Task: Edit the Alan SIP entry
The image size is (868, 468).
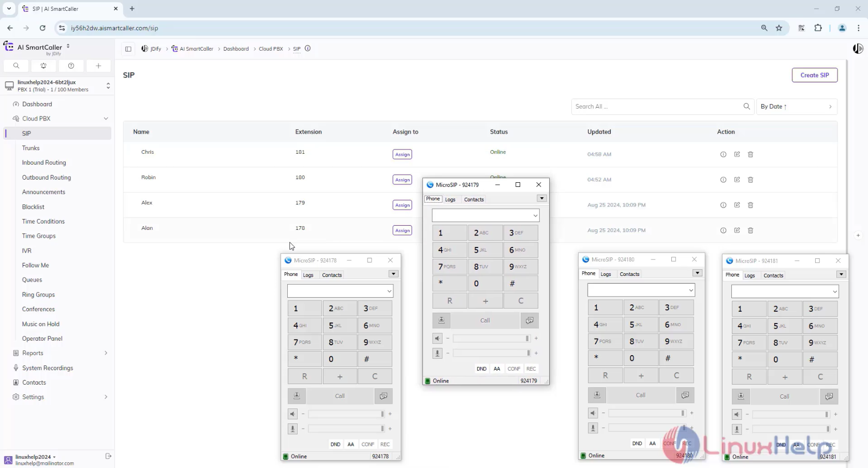Action: 737,230
